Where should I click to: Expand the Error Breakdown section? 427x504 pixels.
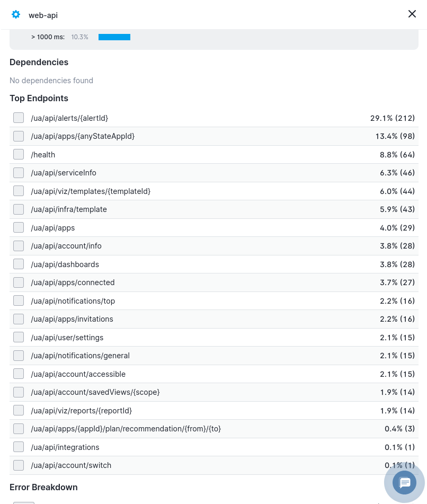click(43, 487)
